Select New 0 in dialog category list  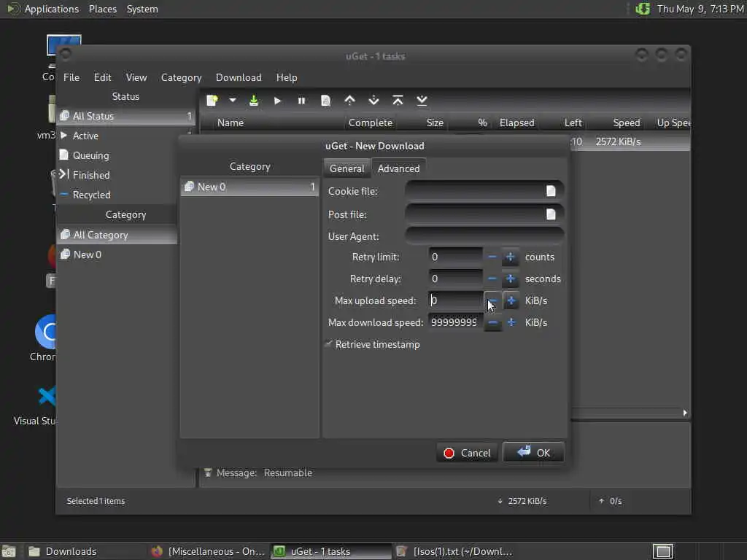249,187
